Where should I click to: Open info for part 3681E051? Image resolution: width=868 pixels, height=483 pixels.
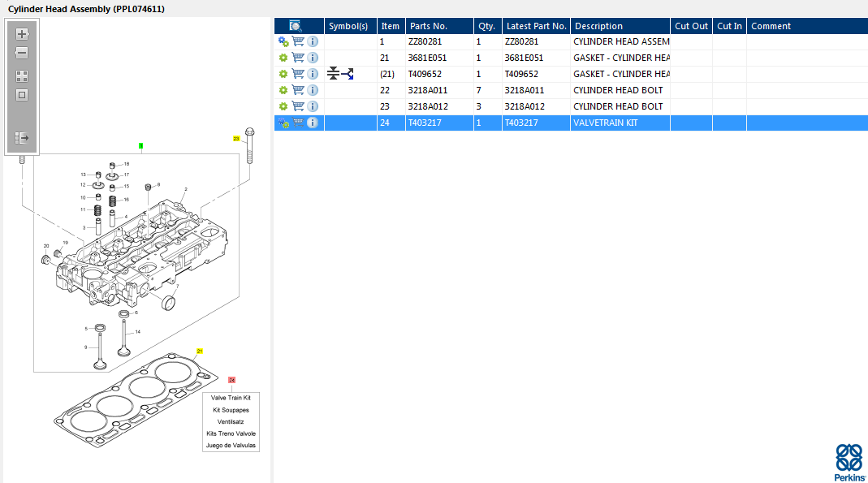pos(313,58)
